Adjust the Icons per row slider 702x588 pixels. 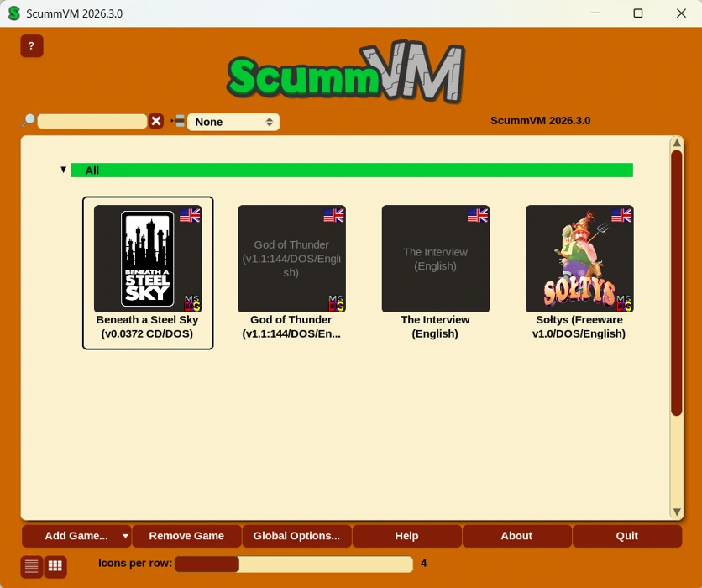tap(294, 564)
